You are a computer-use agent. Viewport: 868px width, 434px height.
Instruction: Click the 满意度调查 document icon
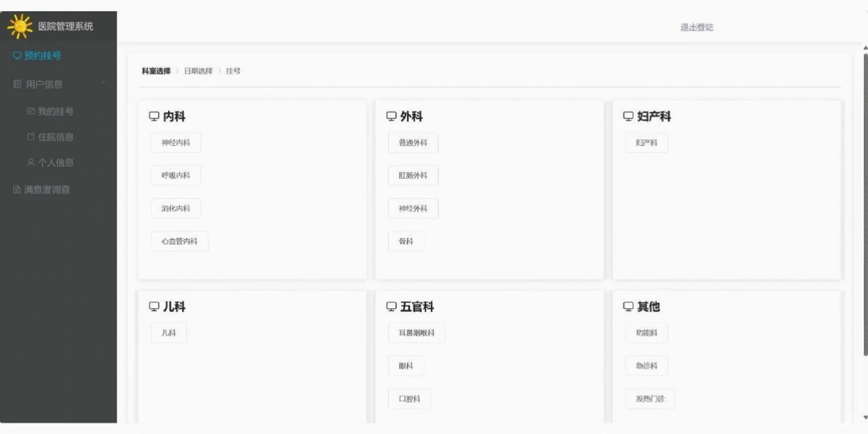[x=16, y=190]
